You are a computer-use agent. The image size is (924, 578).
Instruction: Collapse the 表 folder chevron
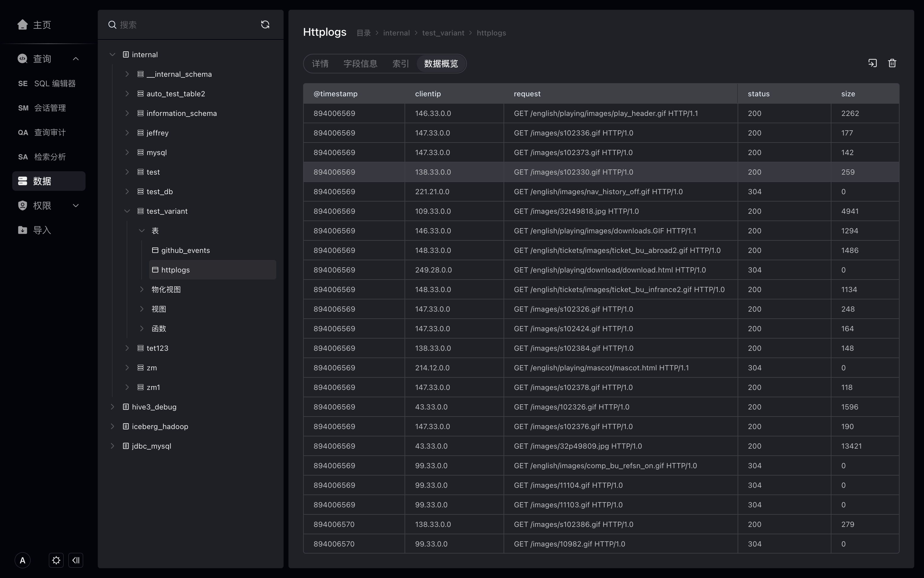tap(142, 231)
